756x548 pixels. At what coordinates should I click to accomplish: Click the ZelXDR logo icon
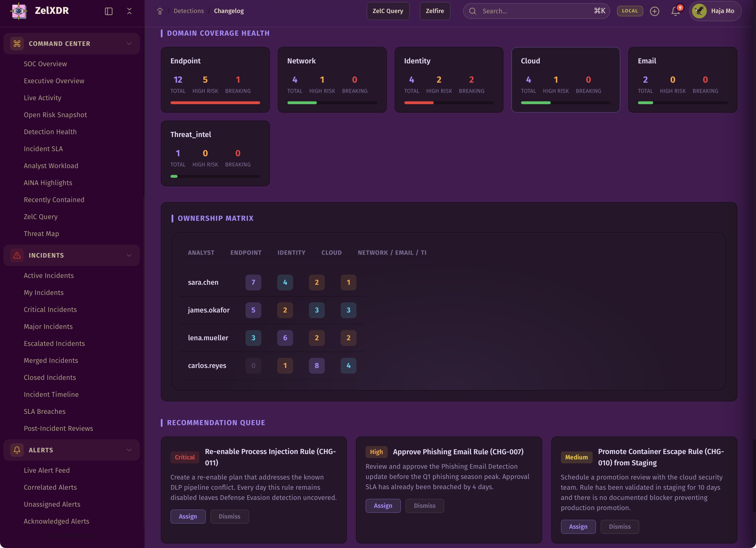(19, 11)
